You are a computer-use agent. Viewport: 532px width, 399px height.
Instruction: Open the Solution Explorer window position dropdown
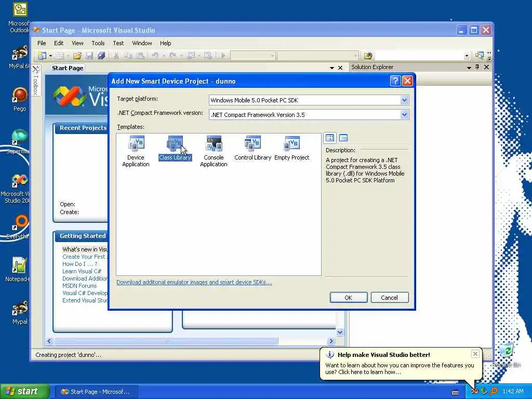[469, 68]
